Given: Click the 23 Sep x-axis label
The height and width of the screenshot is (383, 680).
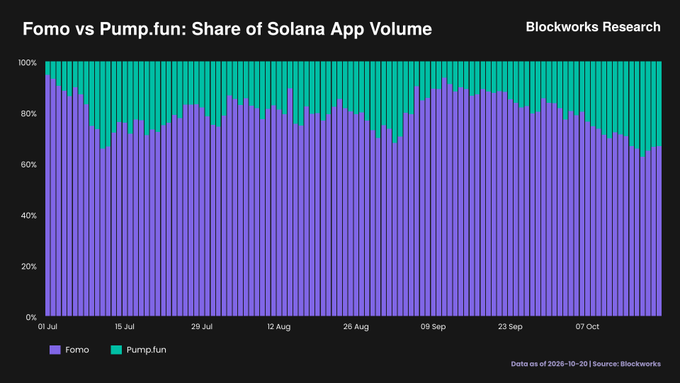Looking at the screenshot, I should [510, 327].
